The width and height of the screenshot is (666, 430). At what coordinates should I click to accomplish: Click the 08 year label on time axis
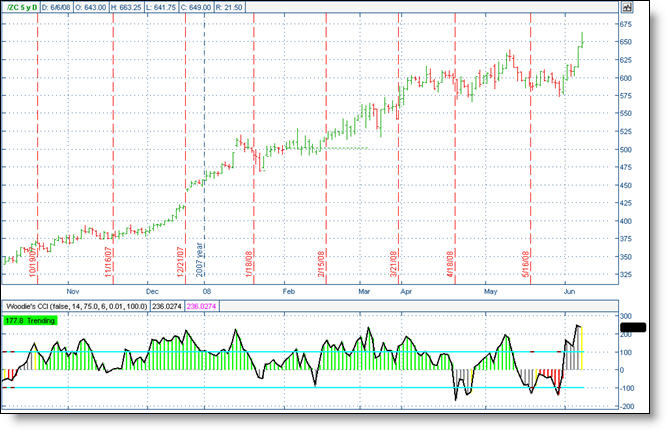click(x=207, y=291)
